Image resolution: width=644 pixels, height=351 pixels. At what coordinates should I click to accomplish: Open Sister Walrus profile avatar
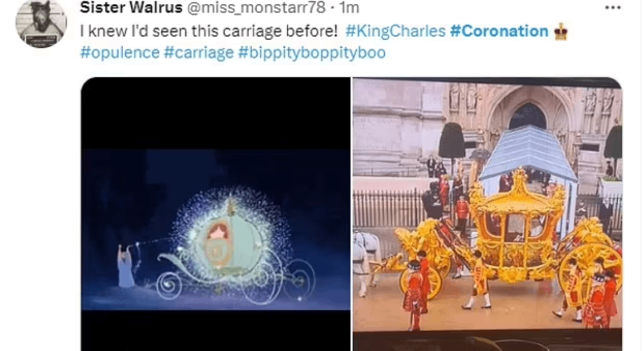point(41,23)
